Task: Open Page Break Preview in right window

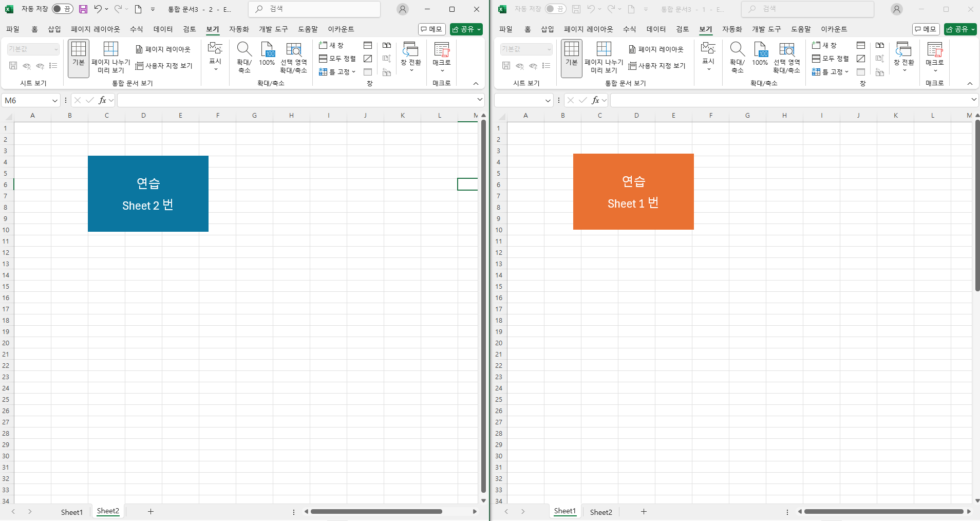Action: click(x=604, y=58)
